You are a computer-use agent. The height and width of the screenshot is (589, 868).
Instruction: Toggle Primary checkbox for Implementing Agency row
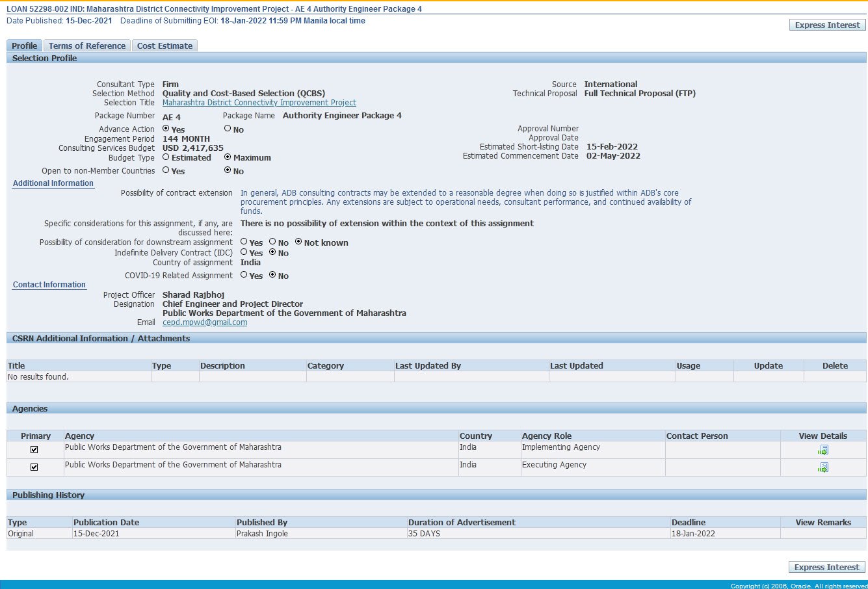(34, 450)
